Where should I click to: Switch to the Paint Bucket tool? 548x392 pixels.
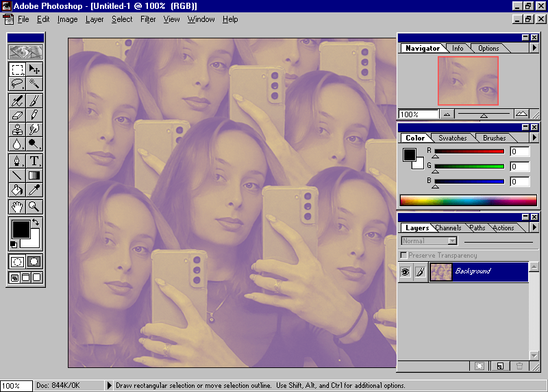pyautogui.click(x=17, y=190)
